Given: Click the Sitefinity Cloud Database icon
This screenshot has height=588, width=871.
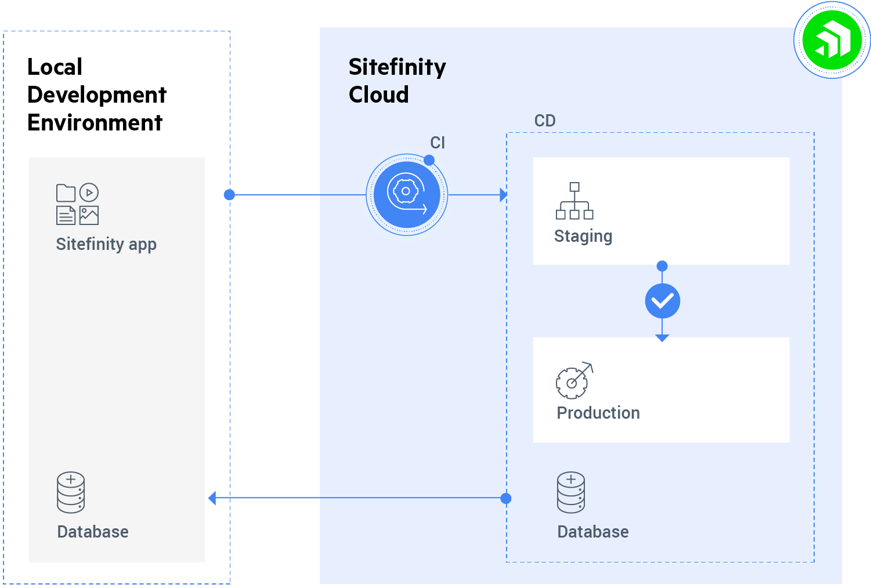Looking at the screenshot, I should click(571, 492).
